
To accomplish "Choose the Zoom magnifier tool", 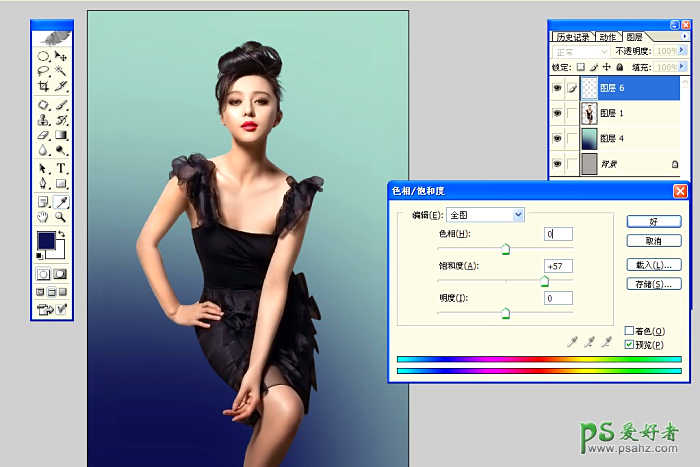I will 61,216.
